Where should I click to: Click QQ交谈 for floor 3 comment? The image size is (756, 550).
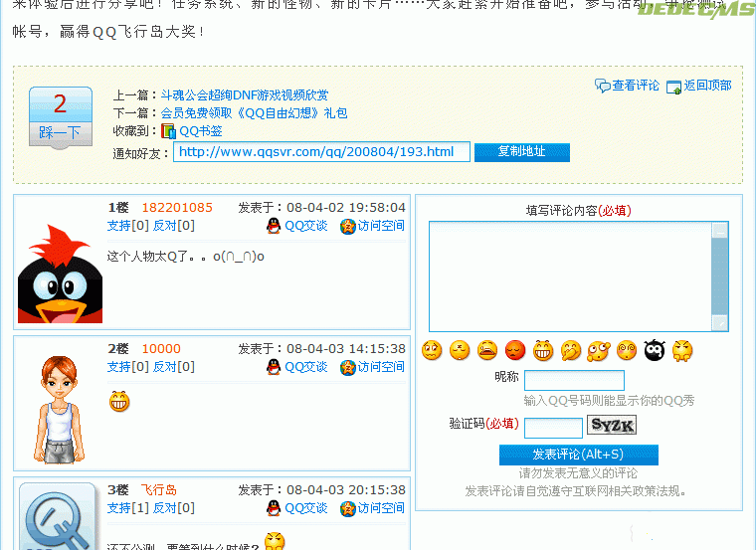coord(305,508)
